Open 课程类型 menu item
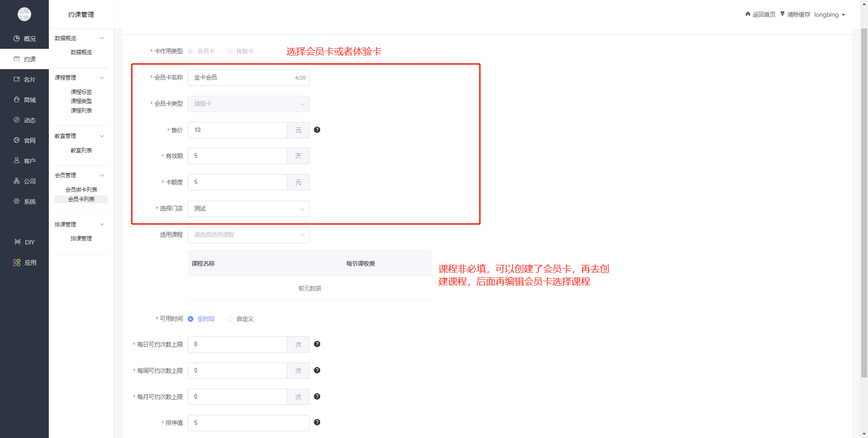 [x=81, y=101]
